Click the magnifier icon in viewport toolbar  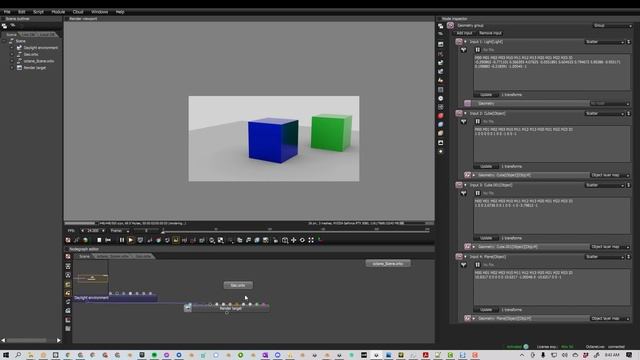click(x=212, y=240)
